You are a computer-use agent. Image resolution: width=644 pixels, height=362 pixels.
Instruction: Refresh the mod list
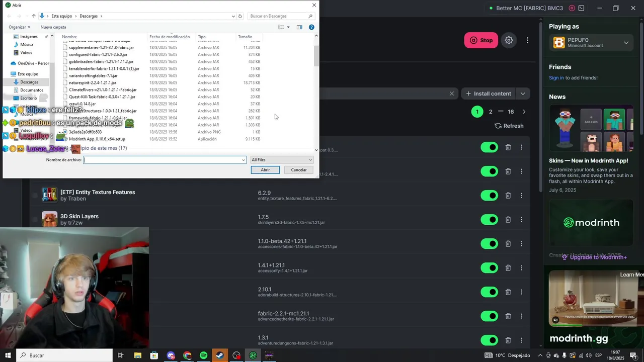point(509,126)
